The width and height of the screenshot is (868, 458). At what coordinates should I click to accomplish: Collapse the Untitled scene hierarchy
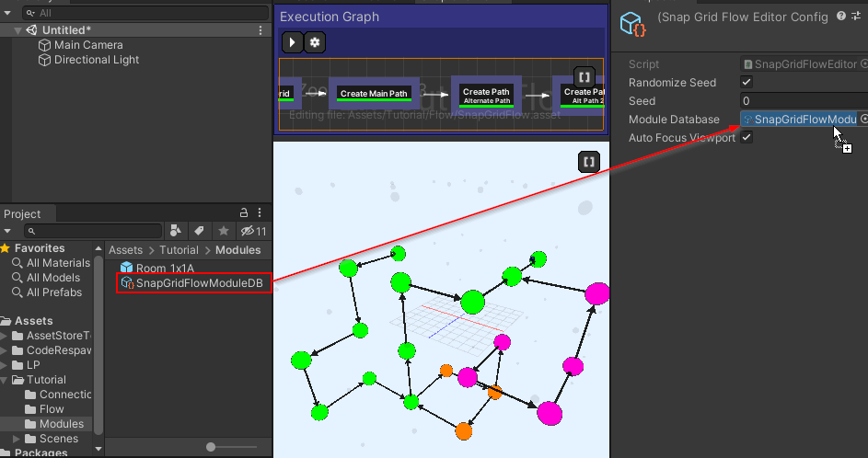(x=17, y=30)
